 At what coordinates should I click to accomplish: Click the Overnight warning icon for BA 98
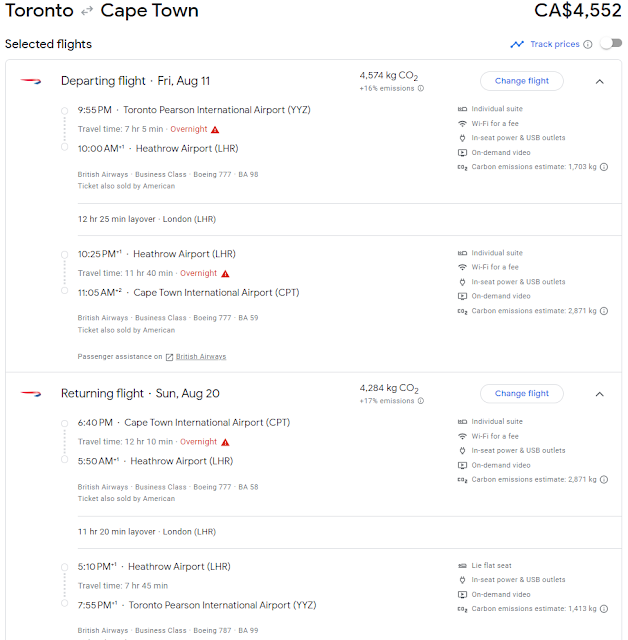[x=215, y=130]
